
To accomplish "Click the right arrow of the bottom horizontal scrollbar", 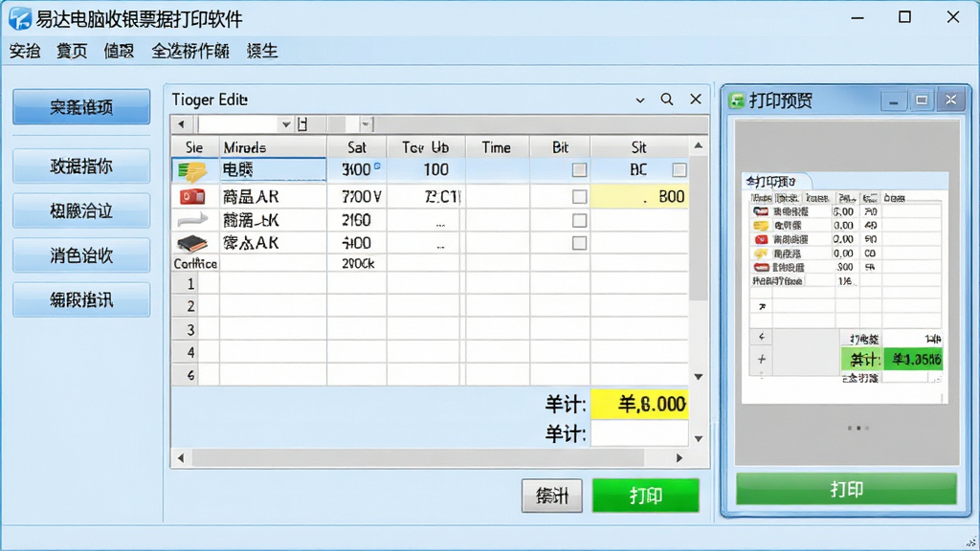I will click(679, 458).
